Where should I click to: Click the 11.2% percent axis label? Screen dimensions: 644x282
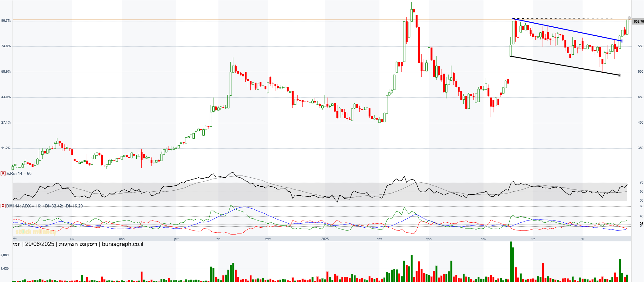[6, 148]
